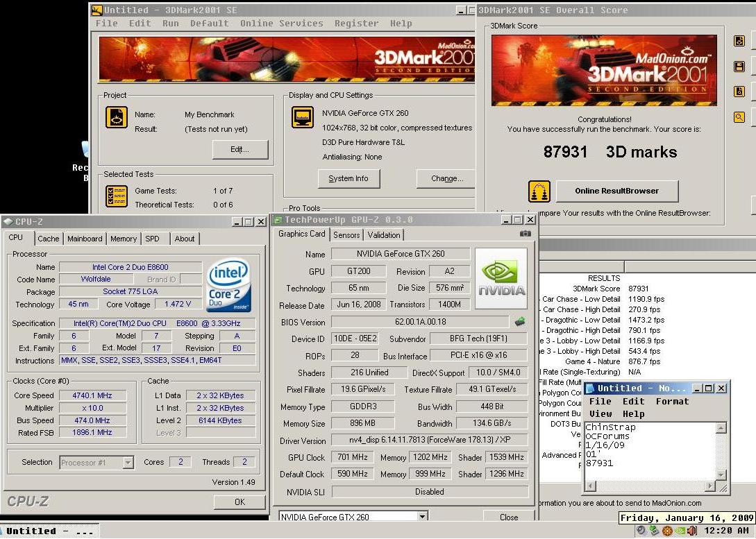Image resolution: width=756 pixels, height=539 pixels.
Task: Click the Core Voltage value 1.472 V
Action: [178, 304]
